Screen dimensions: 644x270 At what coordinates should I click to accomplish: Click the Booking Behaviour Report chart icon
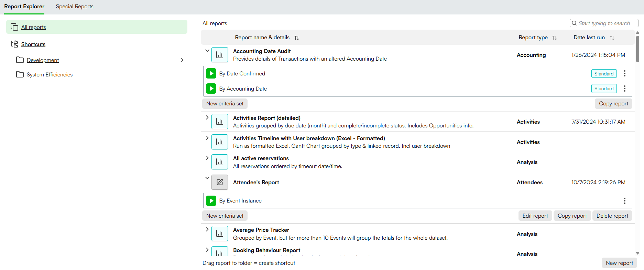pos(220,251)
